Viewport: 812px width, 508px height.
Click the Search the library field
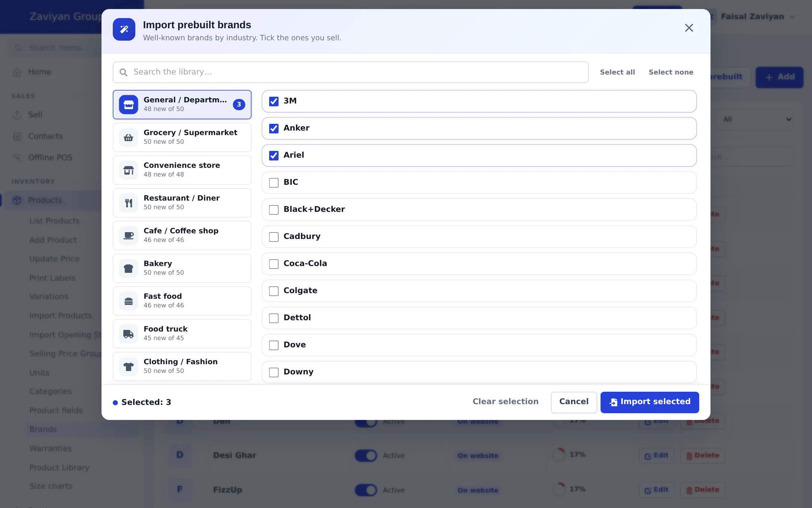(350, 72)
